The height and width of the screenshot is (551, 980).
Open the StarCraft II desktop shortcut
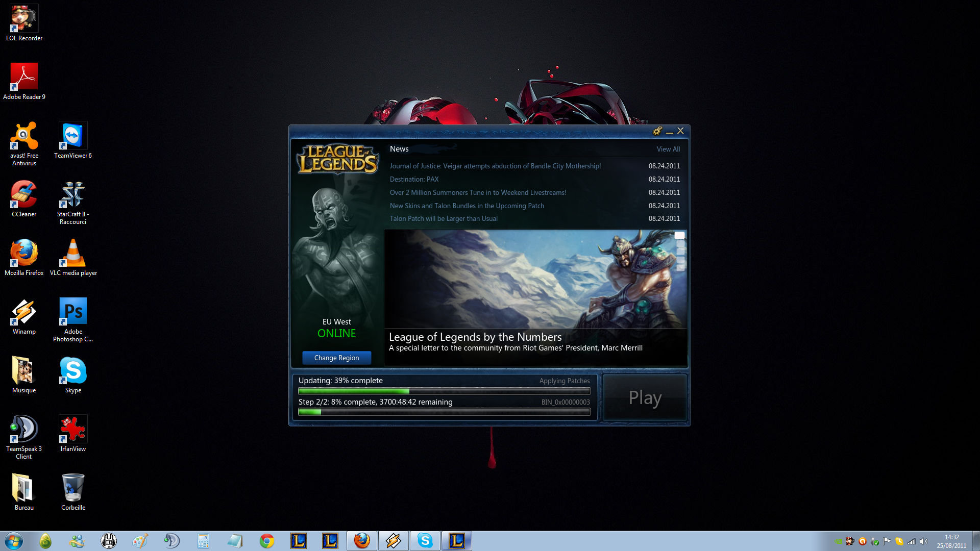[73, 203]
